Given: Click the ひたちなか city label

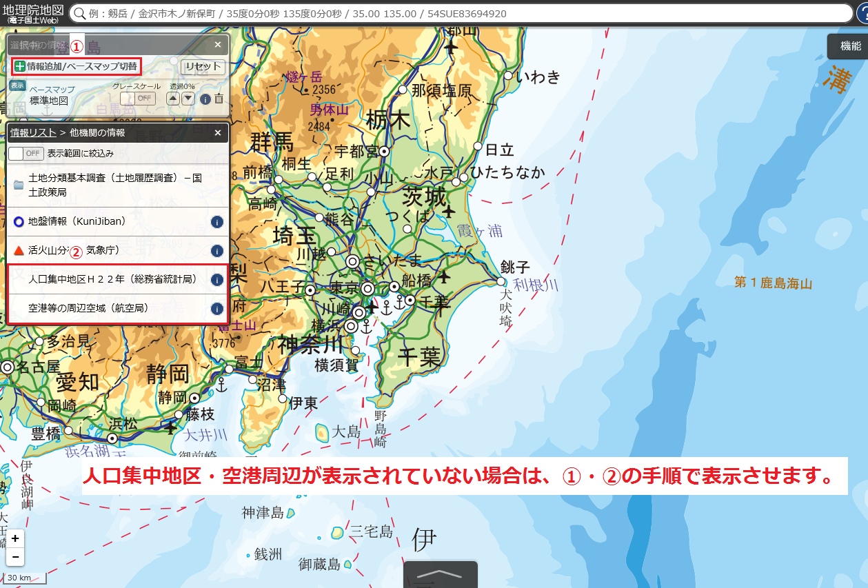Looking at the screenshot, I should [x=508, y=172].
